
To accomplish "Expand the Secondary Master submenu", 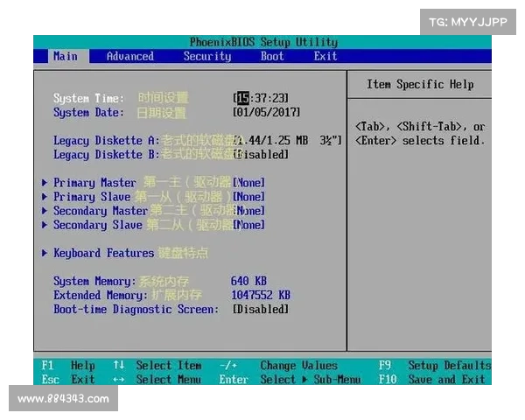I will click(100, 211).
